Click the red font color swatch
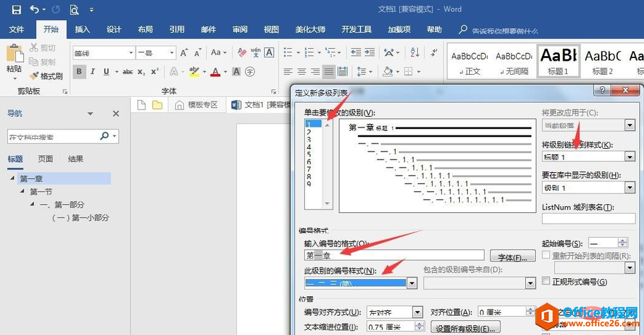Viewport: 644px width, 335px height. [x=215, y=72]
